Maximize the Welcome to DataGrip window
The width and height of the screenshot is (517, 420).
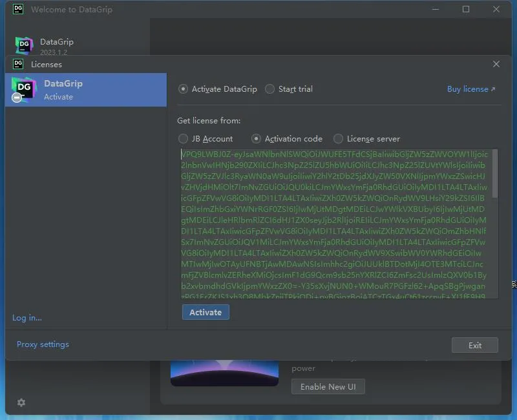pyautogui.click(x=465, y=9)
